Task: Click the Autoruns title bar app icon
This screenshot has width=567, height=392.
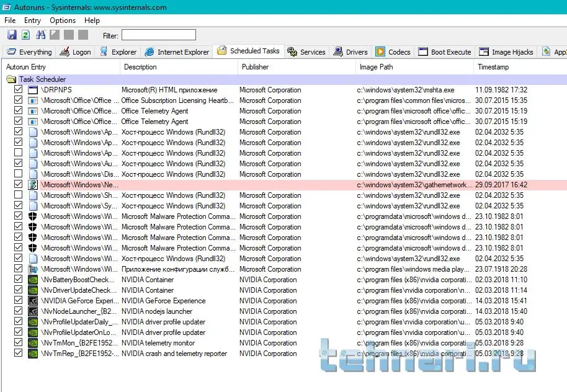Action: 6,7
